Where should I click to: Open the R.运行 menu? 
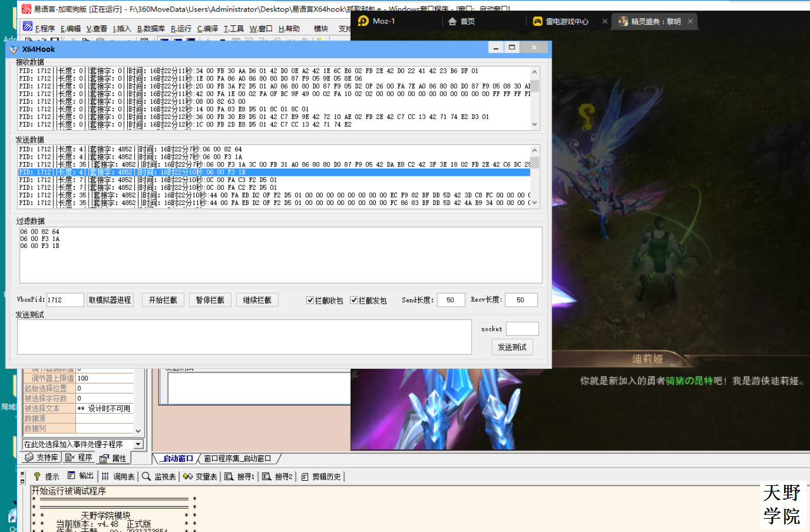(x=181, y=28)
